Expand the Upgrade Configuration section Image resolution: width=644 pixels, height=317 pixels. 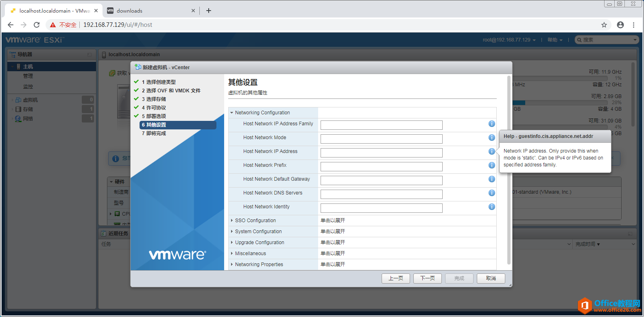(x=231, y=243)
